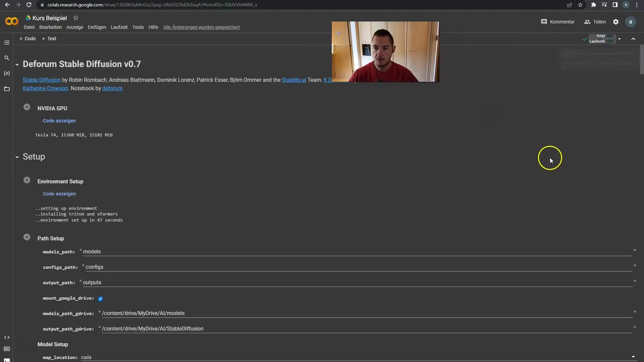Image resolution: width=644 pixels, height=362 pixels.
Task: Click the Colab logo
Action: pos(12,21)
